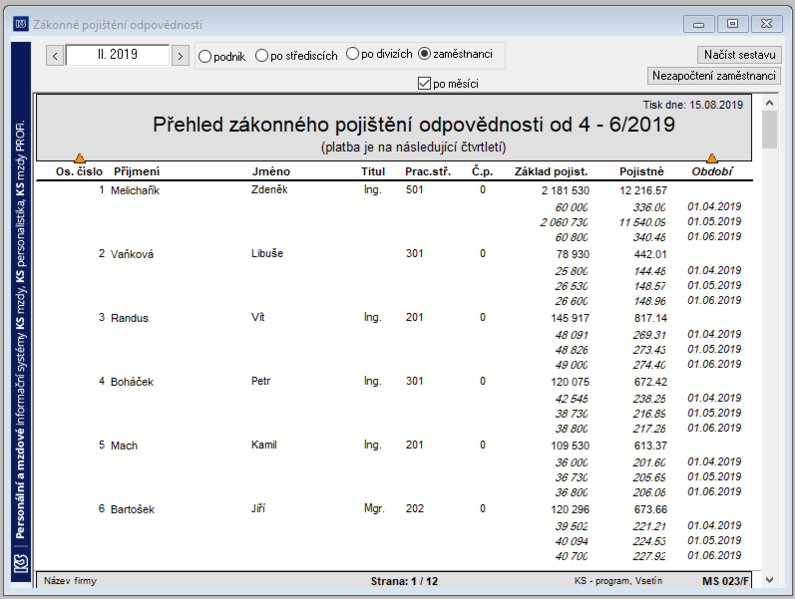795x599 pixels.
Task: Click the insurance value 672.42
Action: (x=650, y=382)
